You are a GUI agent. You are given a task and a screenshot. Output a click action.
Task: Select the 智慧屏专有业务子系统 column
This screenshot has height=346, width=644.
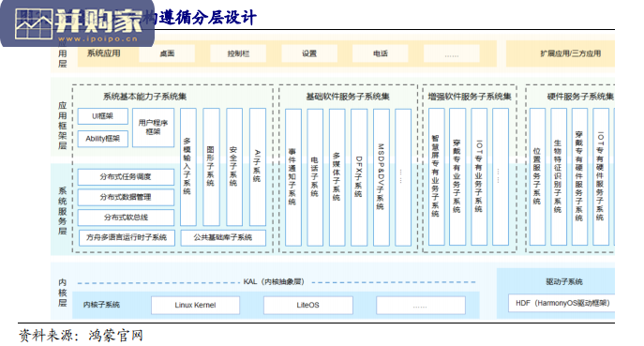[x=436, y=176]
